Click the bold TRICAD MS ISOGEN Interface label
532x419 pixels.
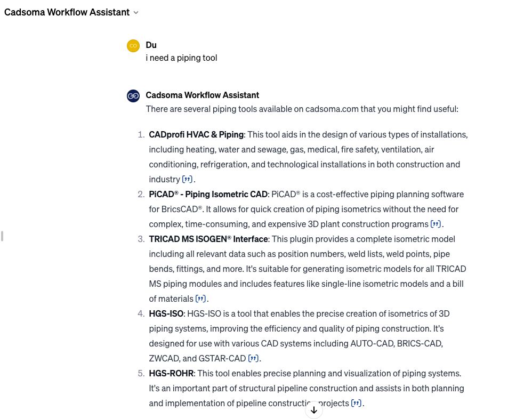[x=208, y=239]
